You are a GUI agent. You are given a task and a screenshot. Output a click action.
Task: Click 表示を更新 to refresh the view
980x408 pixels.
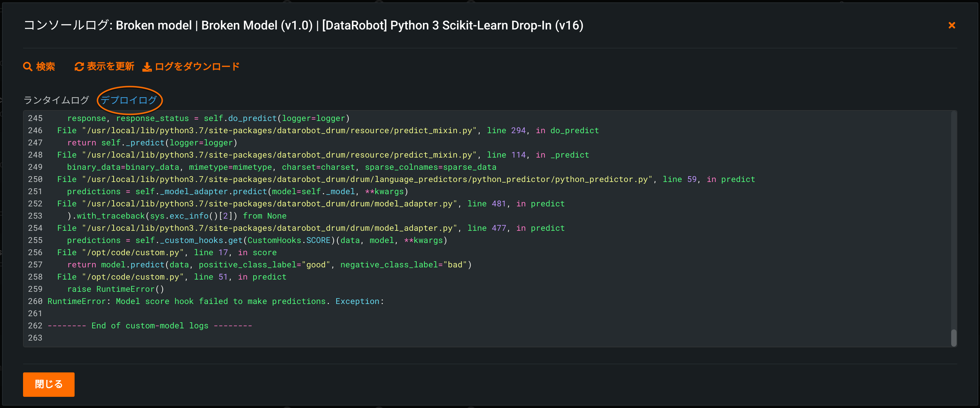[x=110, y=66]
